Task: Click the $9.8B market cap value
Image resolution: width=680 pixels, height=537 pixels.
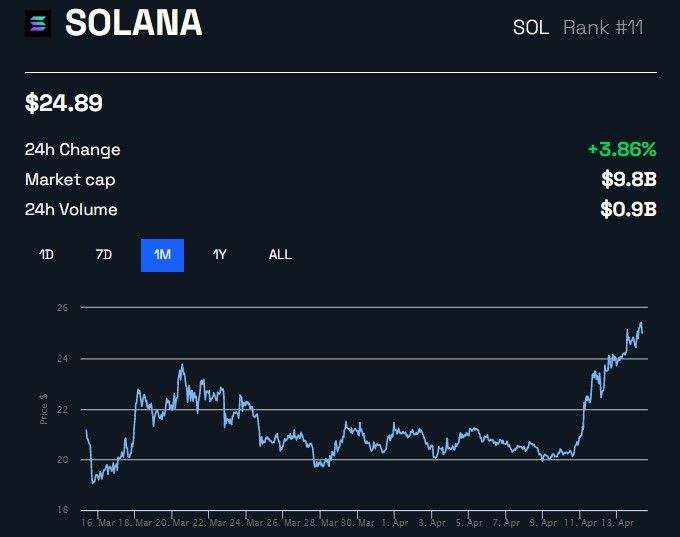Action: (x=628, y=180)
